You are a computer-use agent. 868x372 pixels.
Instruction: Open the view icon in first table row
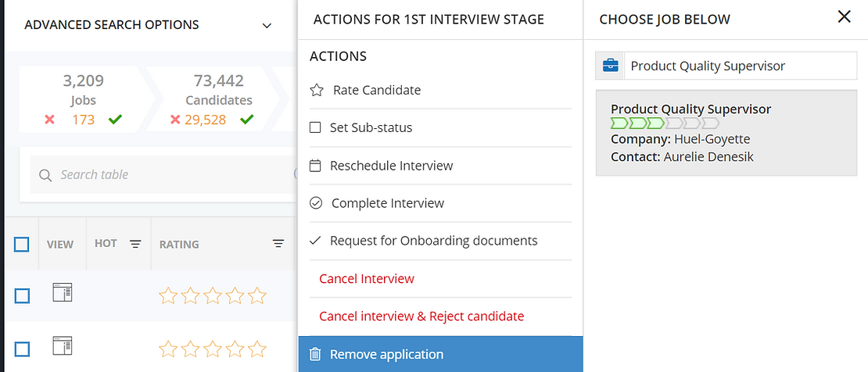[62, 294]
